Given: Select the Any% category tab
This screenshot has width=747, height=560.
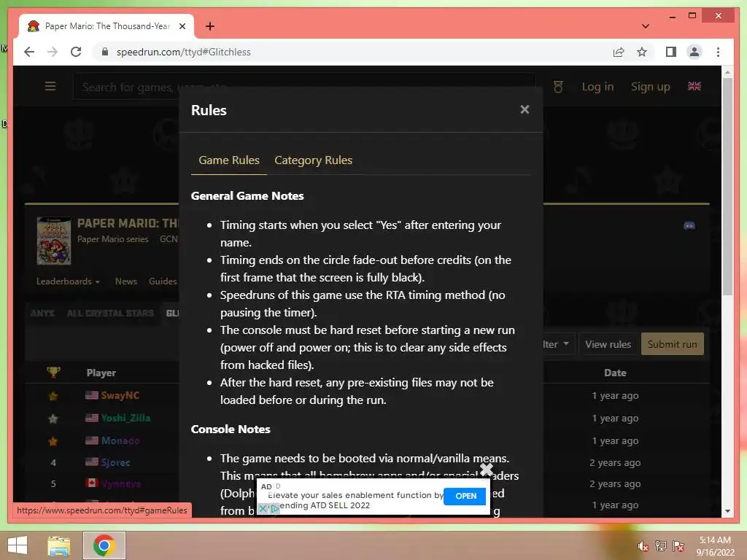Looking at the screenshot, I should 42,314.
